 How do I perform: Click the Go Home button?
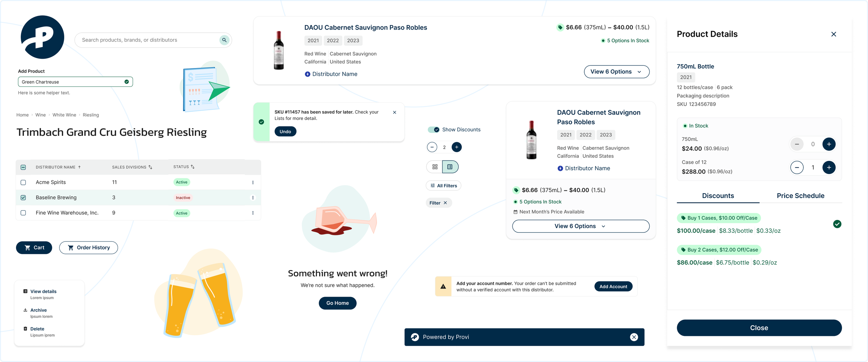(337, 303)
